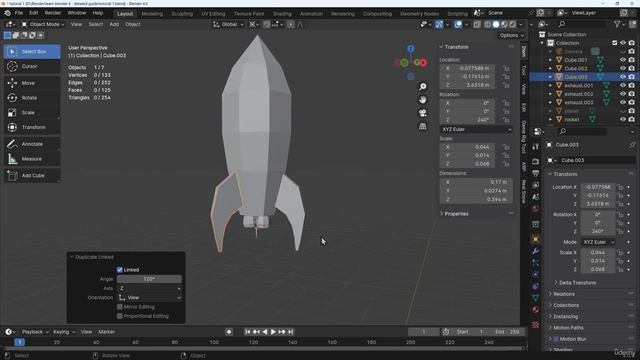Activate the Move tool
This screenshot has width=640, height=360.
click(32, 83)
